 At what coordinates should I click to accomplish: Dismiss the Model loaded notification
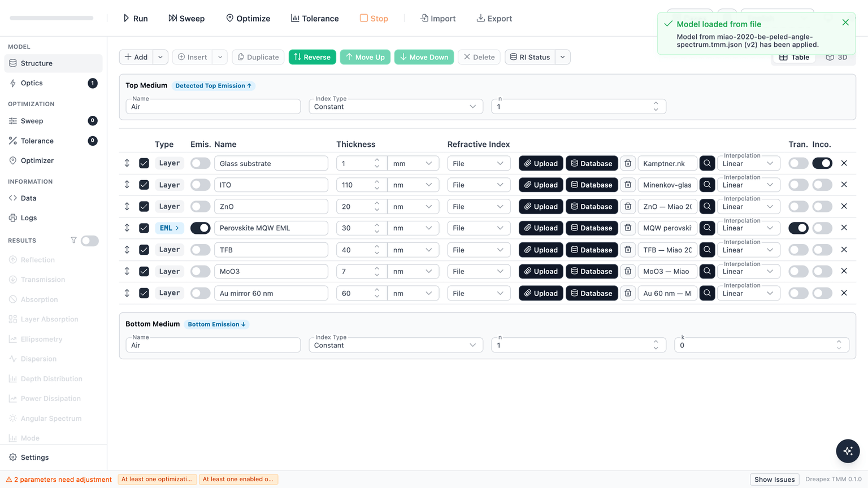click(x=845, y=23)
